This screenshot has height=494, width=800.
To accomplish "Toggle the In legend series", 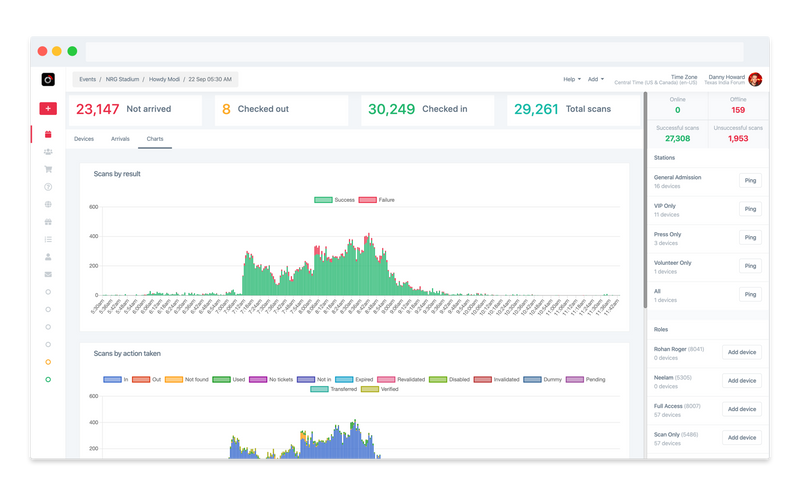I will (x=115, y=380).
